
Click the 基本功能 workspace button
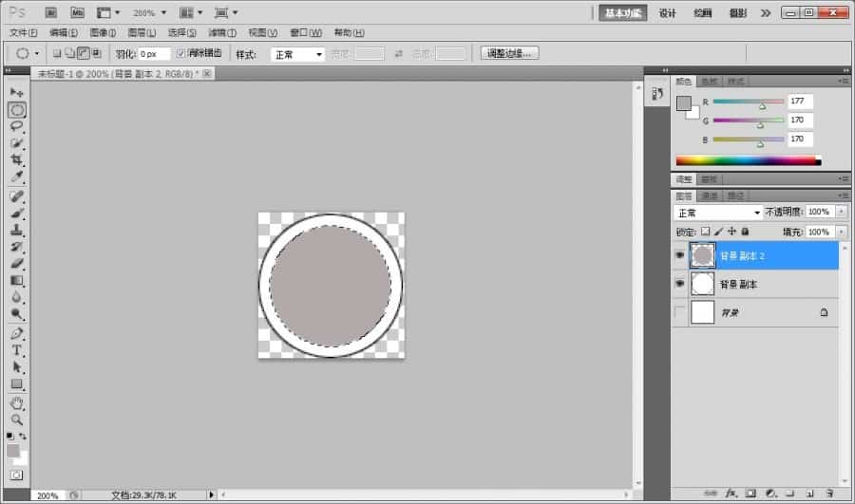click(622, 13)
